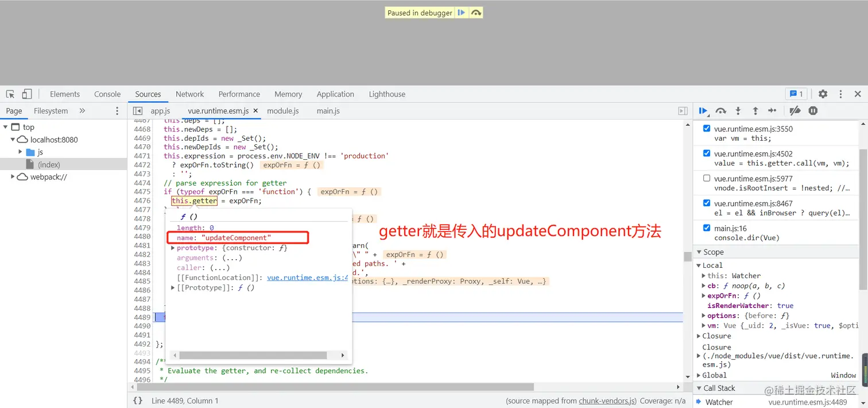Open the Performance panel tab
This screenshot has width=868, height=408.
click(239, 94)
